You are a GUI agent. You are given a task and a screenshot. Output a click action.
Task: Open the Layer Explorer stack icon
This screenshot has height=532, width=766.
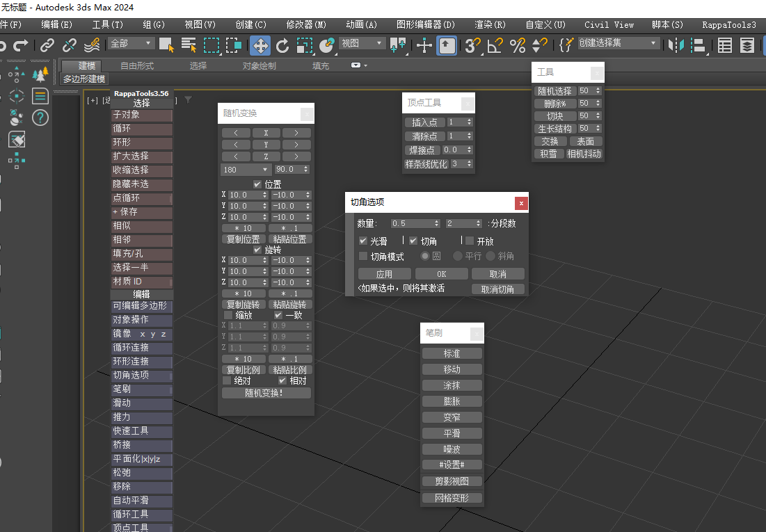click(747, 45)
